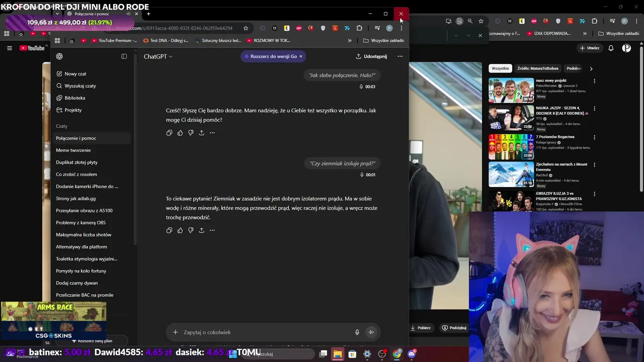This screenshot has width=644, height=362.
Task: Share the first response starting with 'Cześć!'
Action: (x=201, y=133)
